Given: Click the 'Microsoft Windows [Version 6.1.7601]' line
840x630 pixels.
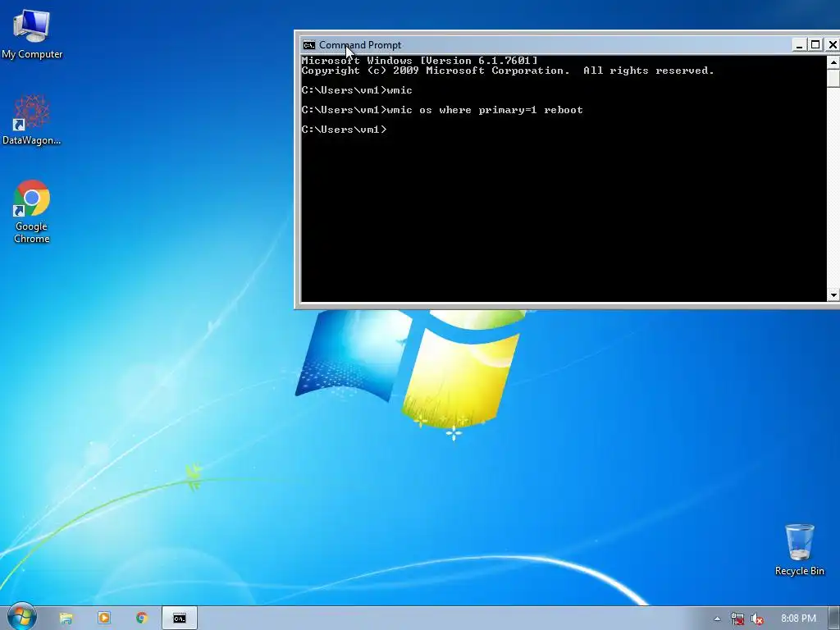Looking at the screenshot, I should tap(419, 61).
